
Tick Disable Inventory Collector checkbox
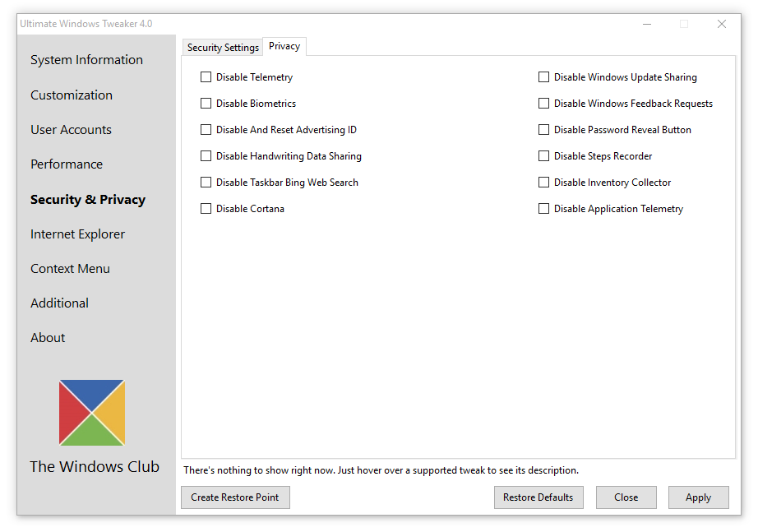click(x=544, y=183)
